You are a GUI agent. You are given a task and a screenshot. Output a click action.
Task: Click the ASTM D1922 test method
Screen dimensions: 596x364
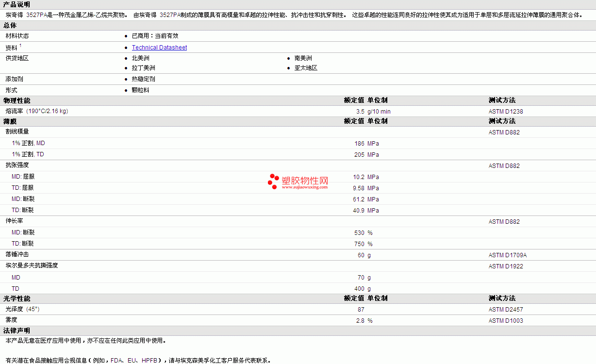click(506, 266)
